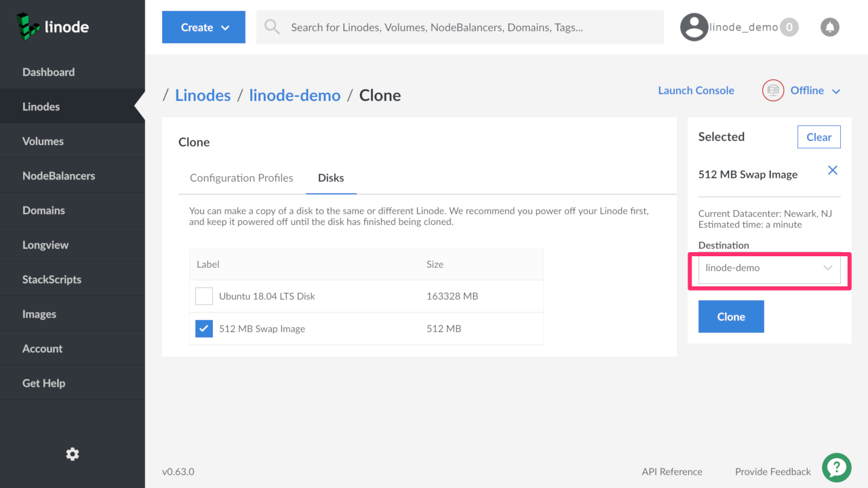This screenshot has height=488, width=868.
Task: Open the help question mark bubble
Action: [836, 467]
